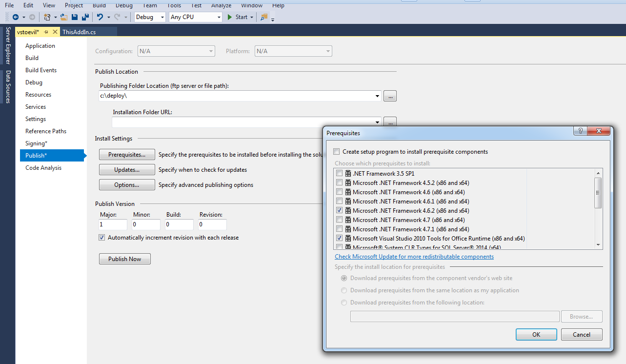Open the Analyze menu
The image size is (626, 364).
tap(222, 5)
